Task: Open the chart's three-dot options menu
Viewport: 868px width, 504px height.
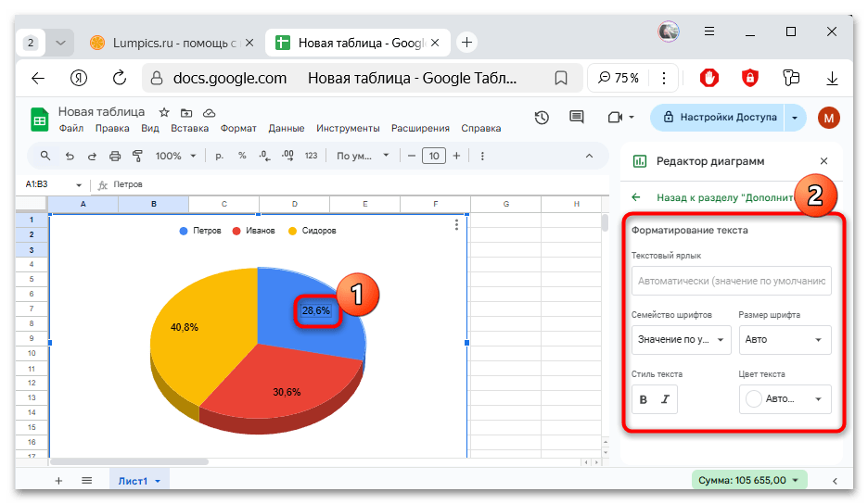Action: point(456,225)
